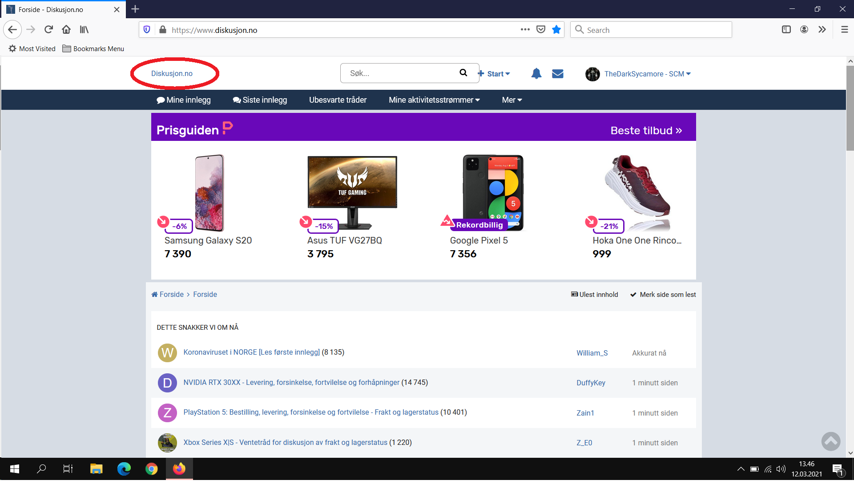Screen dimensions: 854x504
Task: Open Ulest innhold link
Action: coord(595,295)
